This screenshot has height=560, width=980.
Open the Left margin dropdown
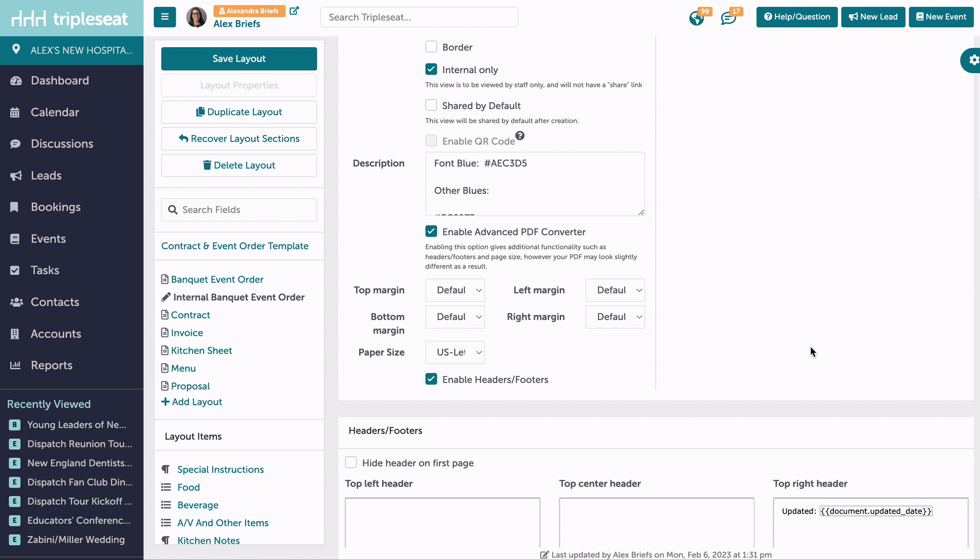pos(615,290)
